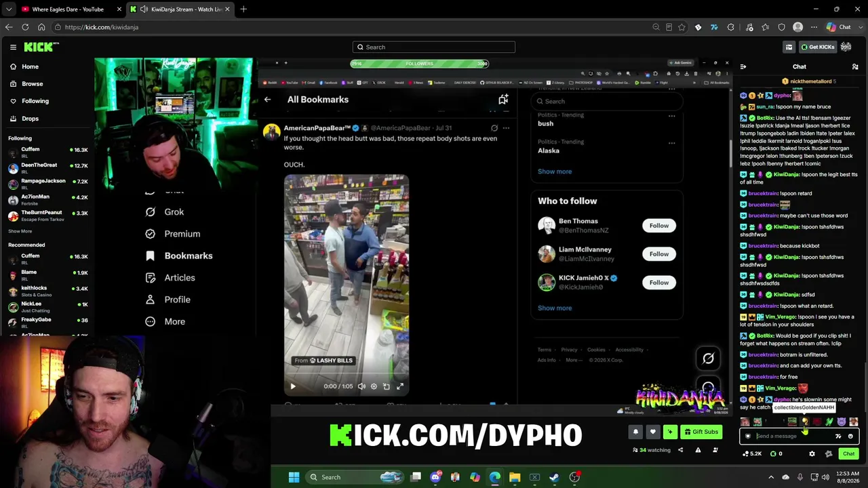Collapse the chat panel

(x=743, y=67)
